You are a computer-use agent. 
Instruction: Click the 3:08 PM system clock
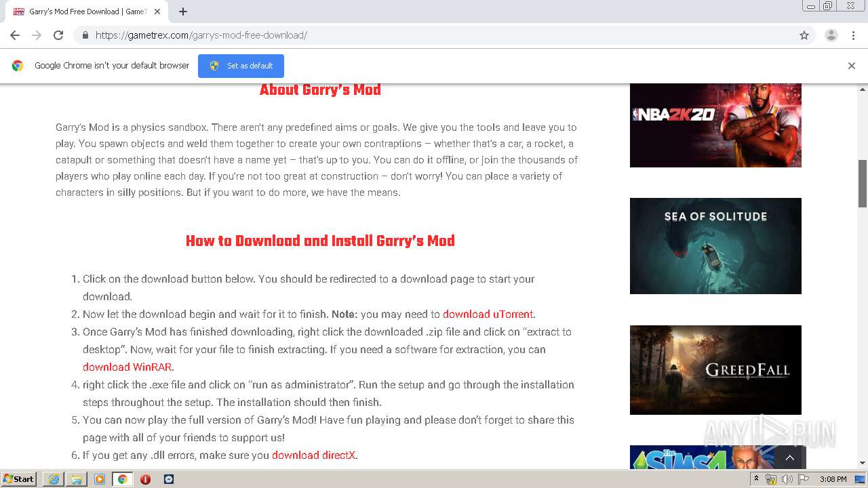[833, 479]
